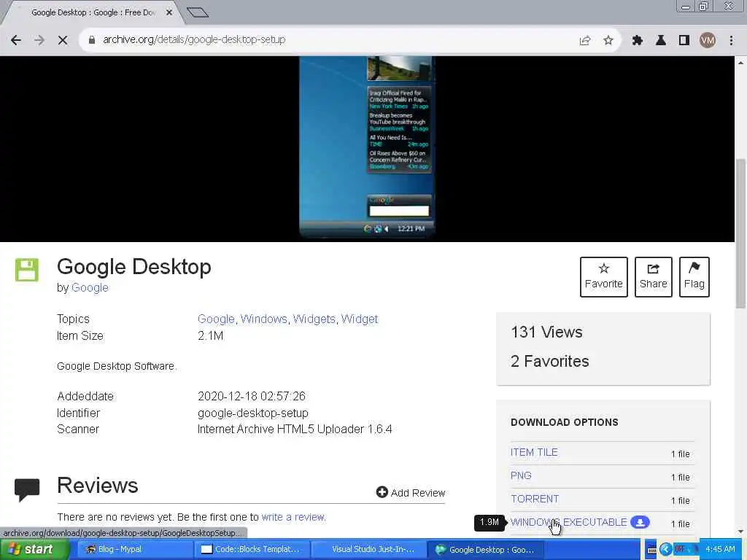Click the 2020-12-18 02:57:26 date value

(252, 396)
